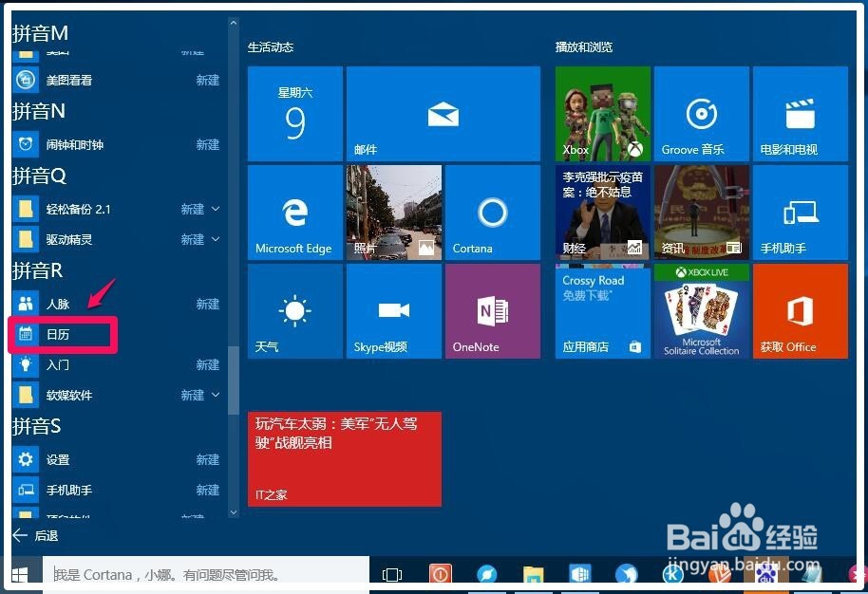This screenshot has width=868, height=594.
Task: Jump via the 拼音M letter header
Action: [40, 33]
